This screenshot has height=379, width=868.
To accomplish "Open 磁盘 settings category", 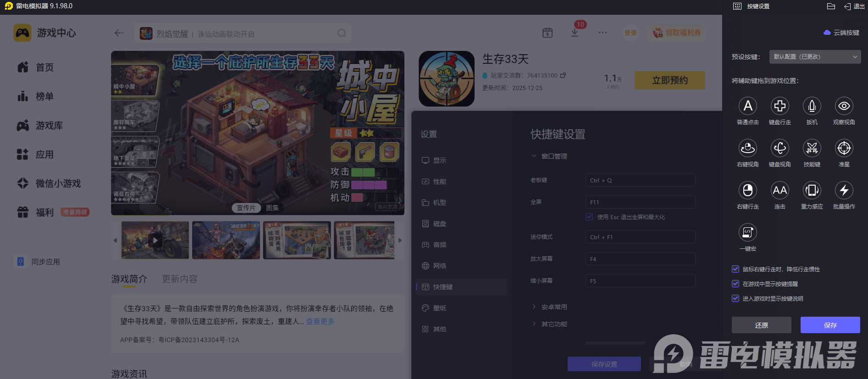I will [x=434, y=224].
